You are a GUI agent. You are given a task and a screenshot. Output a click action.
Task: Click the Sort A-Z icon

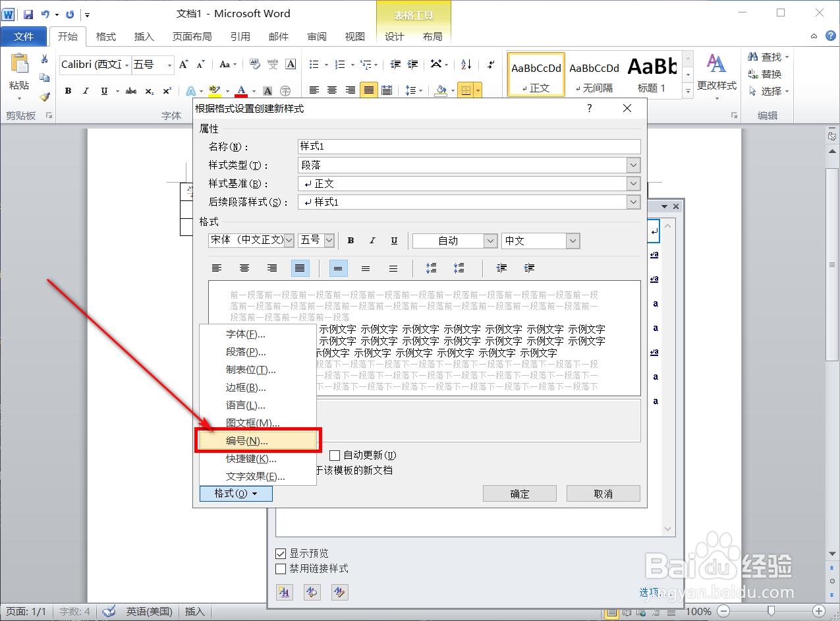(466, 65)
